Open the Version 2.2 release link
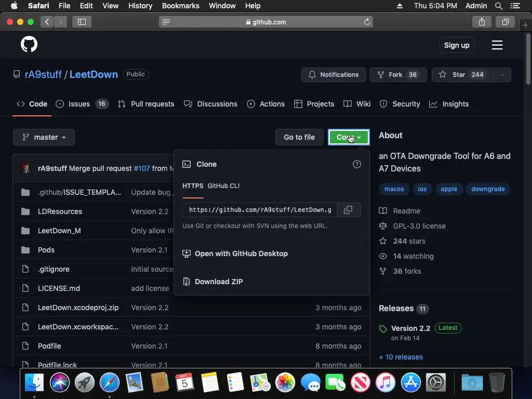532x399 pixels. click(410, 328)
